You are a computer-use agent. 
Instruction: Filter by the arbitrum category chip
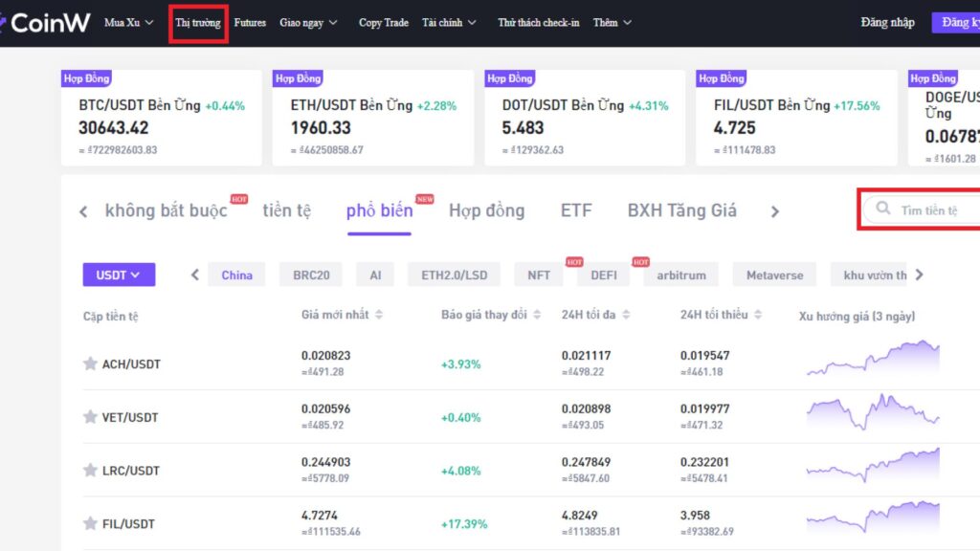click(x=681, y=275)
